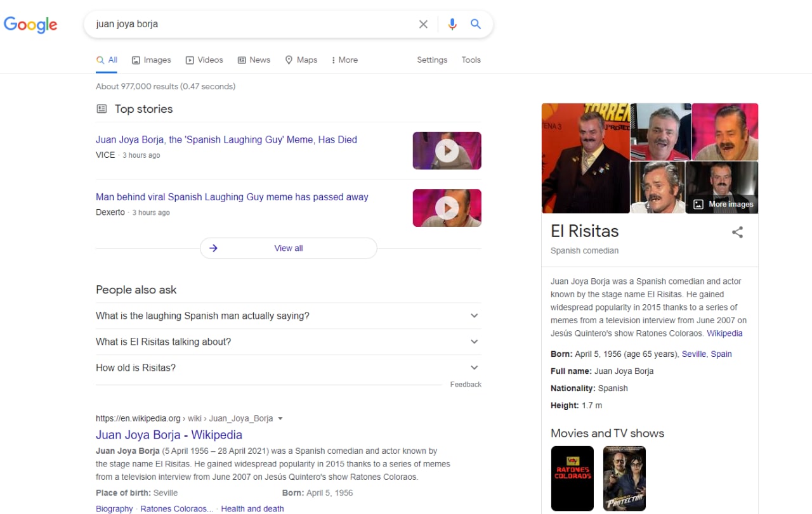The height and width of the screenshot is (514, 812).
Task: Click the Wikipedia link in knowledge panel
Action: coord(724,333)
